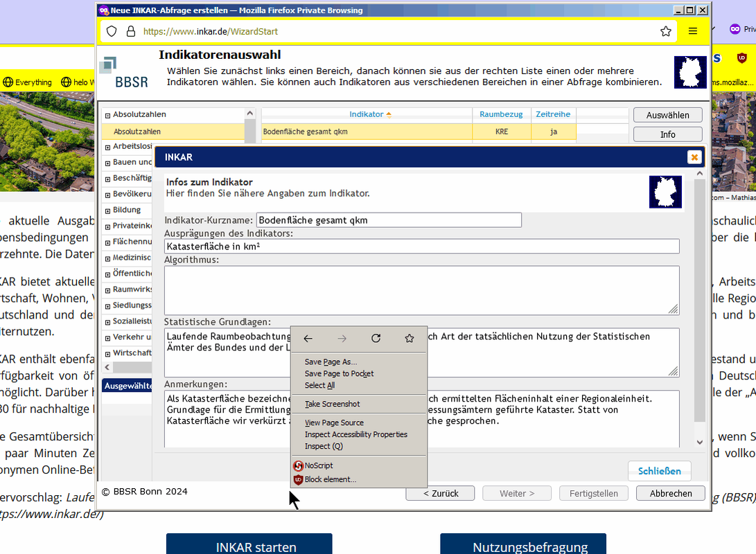Click the Ausgewählte panel header
The width and height of the screenshot is (756, 554).
[x=128, y=386]
